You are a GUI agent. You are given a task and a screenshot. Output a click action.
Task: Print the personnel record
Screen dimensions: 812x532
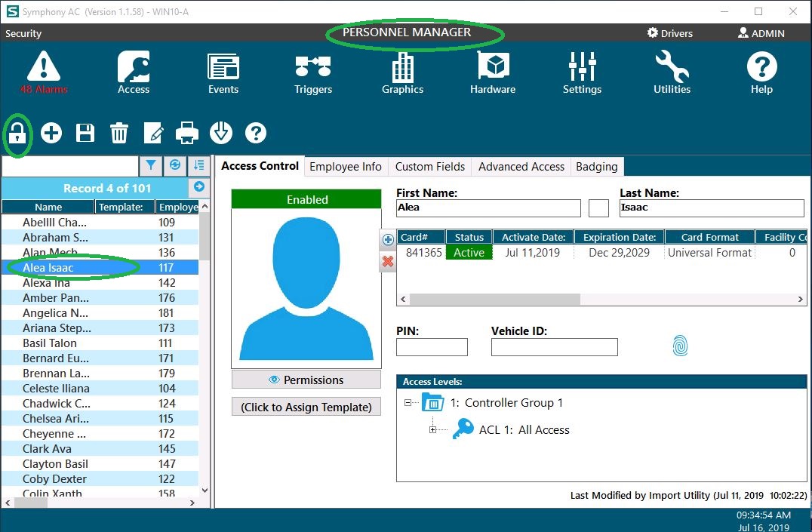click(x=187, y=133)
